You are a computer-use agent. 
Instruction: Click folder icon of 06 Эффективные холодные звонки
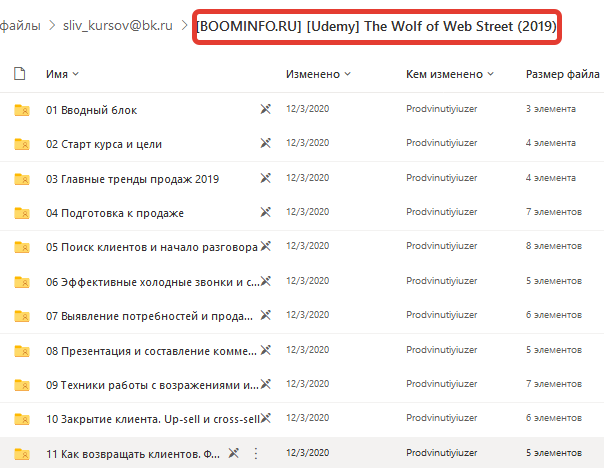(22, 282)
